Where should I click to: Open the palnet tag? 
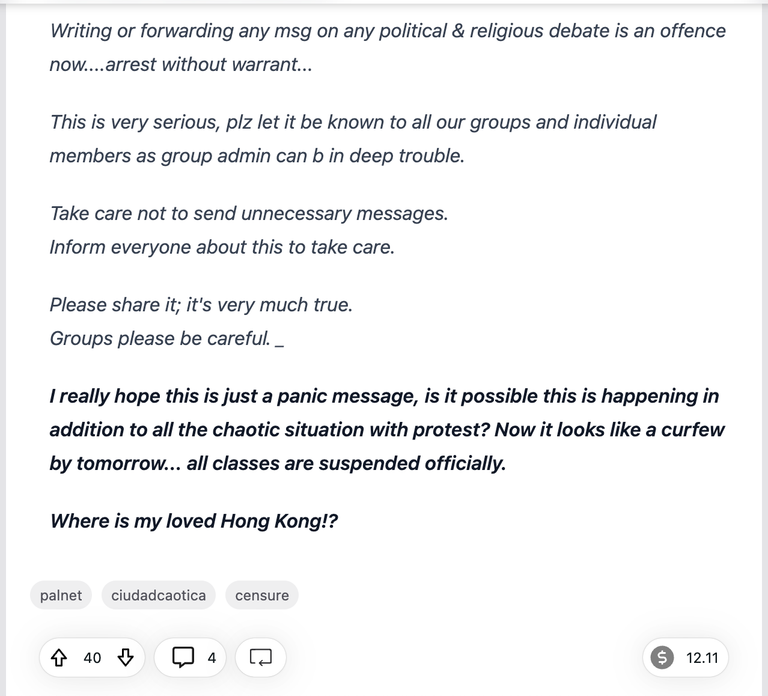pos(61,595)
